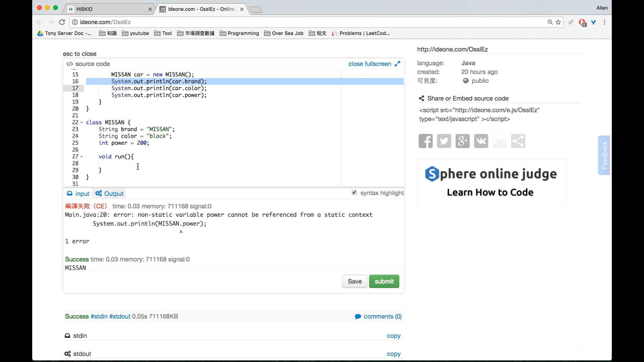Copy stdin with the copy link

393,336
